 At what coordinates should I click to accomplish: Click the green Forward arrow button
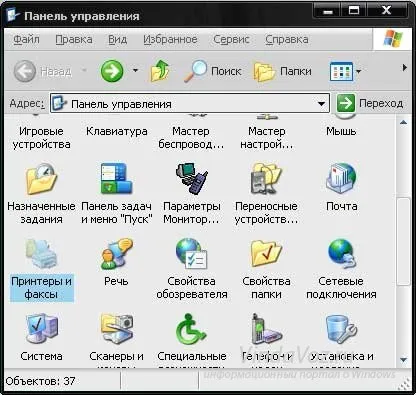[x=112, y=71]
